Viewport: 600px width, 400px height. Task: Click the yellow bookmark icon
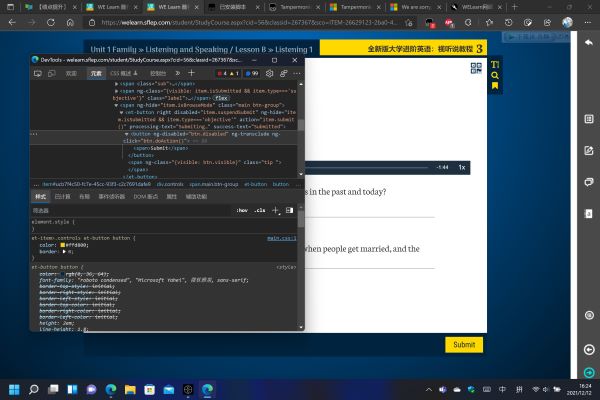click(x=494, y=88)
